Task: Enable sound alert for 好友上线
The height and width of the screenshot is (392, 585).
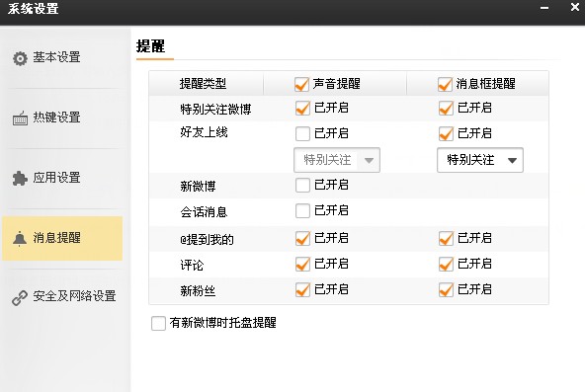Action: pos(302,133)
